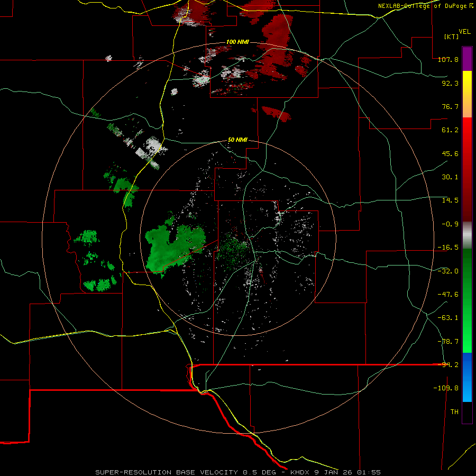Screen dimensions: 476x476
Task: Click the 107.8 velocity scale value
Action: pos(448,59)
